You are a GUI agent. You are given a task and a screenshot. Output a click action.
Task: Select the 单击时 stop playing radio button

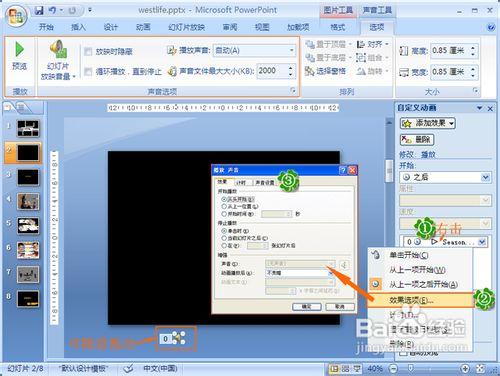click(224, 231)
